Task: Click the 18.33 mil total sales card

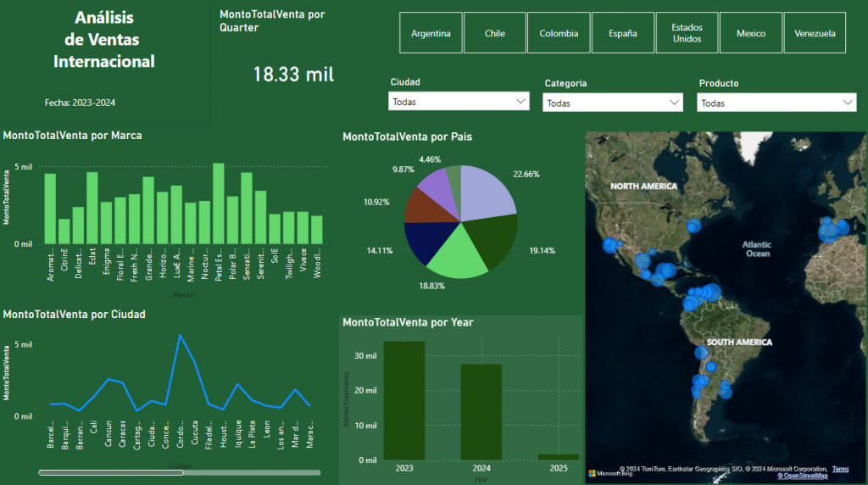Action: pyautogui.click(x=293, y=75)
